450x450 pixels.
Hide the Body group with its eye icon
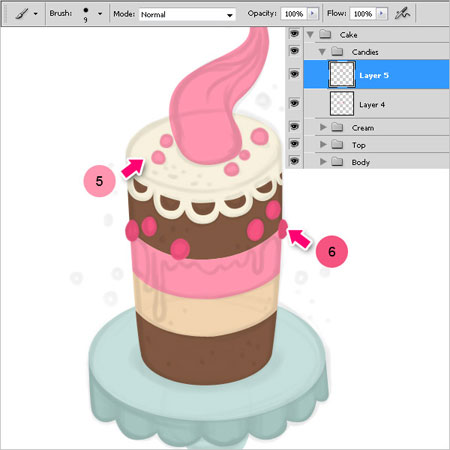pos(294,161)
